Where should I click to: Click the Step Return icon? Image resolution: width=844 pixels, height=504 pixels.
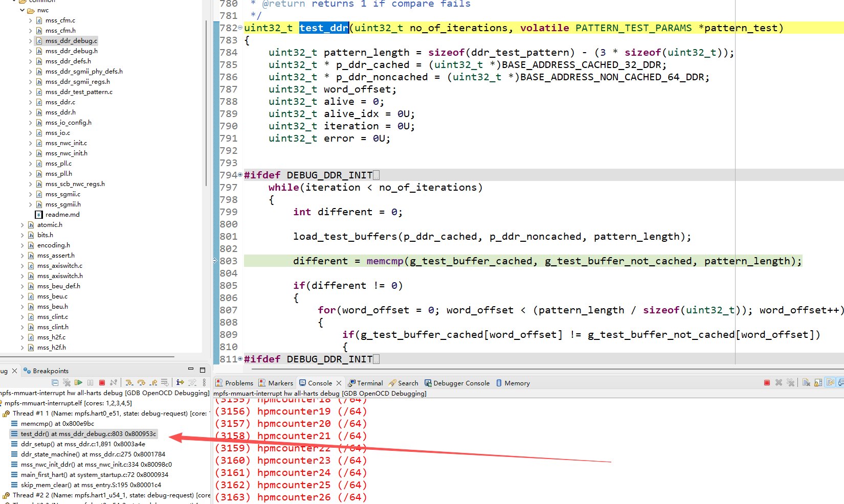coord(153,382)
